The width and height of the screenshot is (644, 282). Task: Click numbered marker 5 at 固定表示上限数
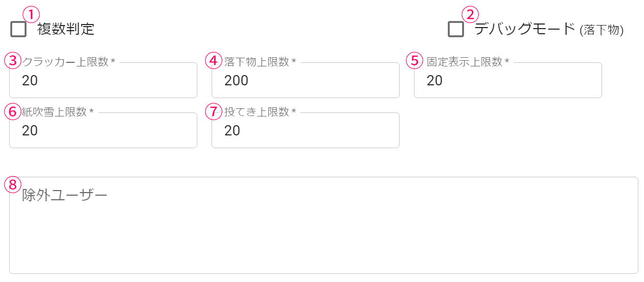[x=415, y=60]
